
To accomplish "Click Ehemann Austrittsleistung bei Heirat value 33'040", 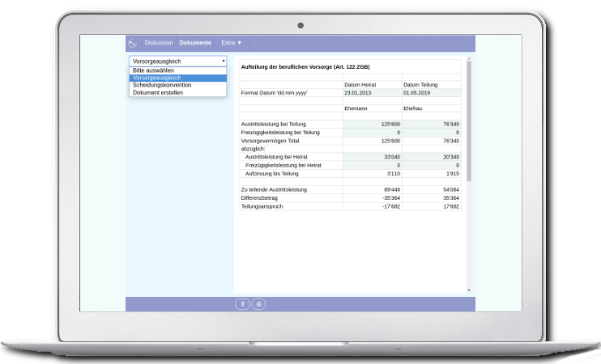I will [372, 157].
